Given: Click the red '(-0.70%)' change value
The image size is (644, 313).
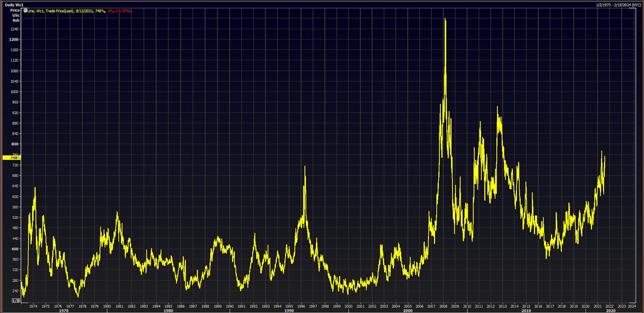Looking at the screenshot, I should [x=124, y=11].
